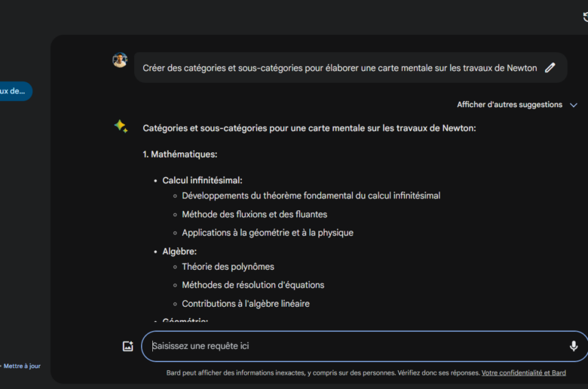The height and width of the screenshot is (389, 588).
Task: Click the 'Mettre à jour' link
Action: [x=21, y=366]
